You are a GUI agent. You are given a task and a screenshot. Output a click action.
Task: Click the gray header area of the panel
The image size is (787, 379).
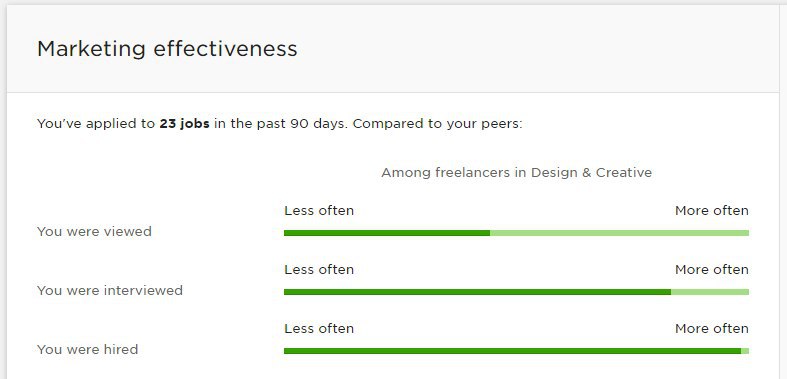(x=393, y=49)
